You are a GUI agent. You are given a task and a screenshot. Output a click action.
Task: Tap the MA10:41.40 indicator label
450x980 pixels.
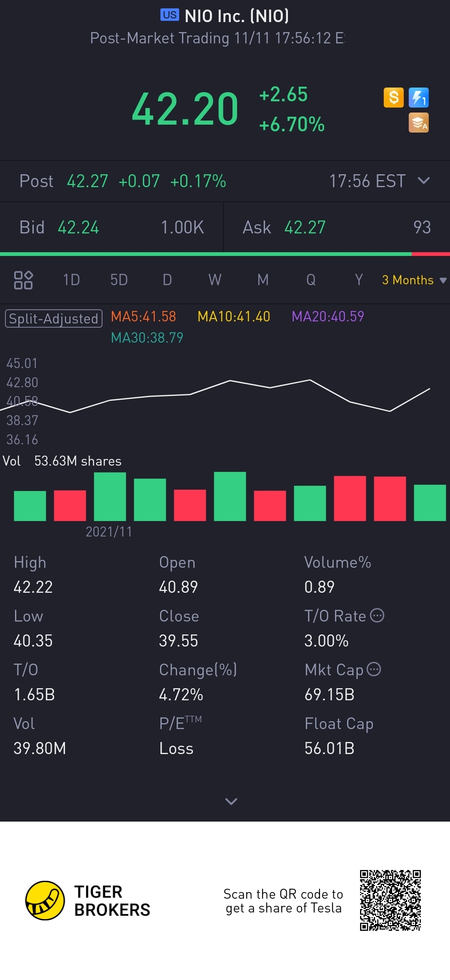click(234, 317)
